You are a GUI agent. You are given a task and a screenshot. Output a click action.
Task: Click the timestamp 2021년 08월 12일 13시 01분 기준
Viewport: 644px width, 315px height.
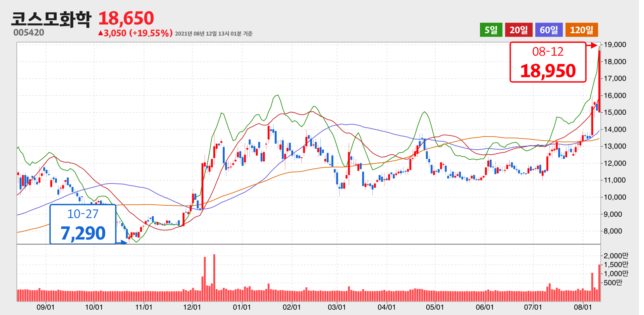pos(214,34)
